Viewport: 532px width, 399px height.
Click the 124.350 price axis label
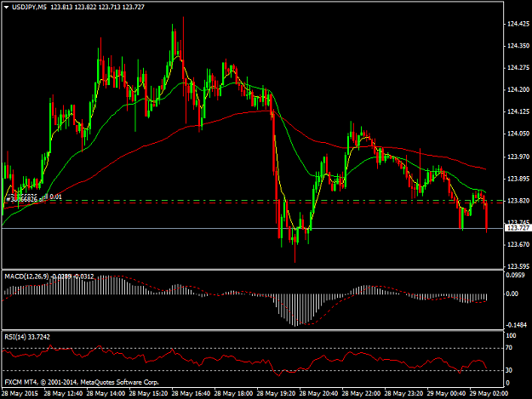(518, 46)
